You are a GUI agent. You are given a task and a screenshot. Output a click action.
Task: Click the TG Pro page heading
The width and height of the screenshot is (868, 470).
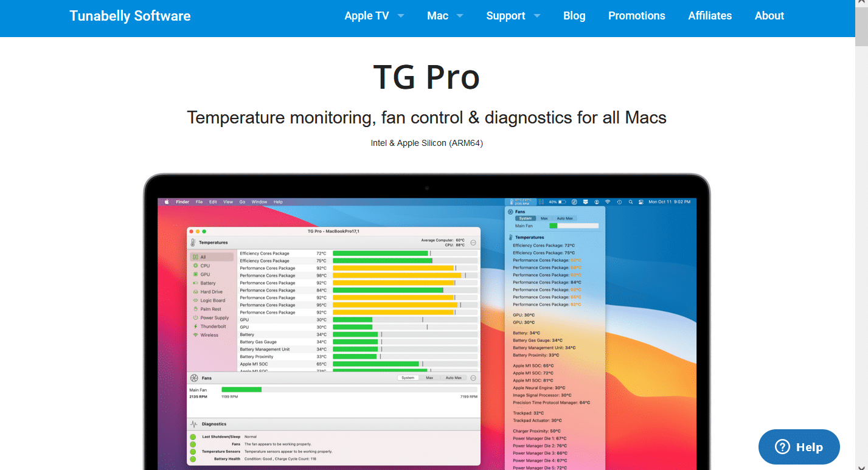(426, 77)
